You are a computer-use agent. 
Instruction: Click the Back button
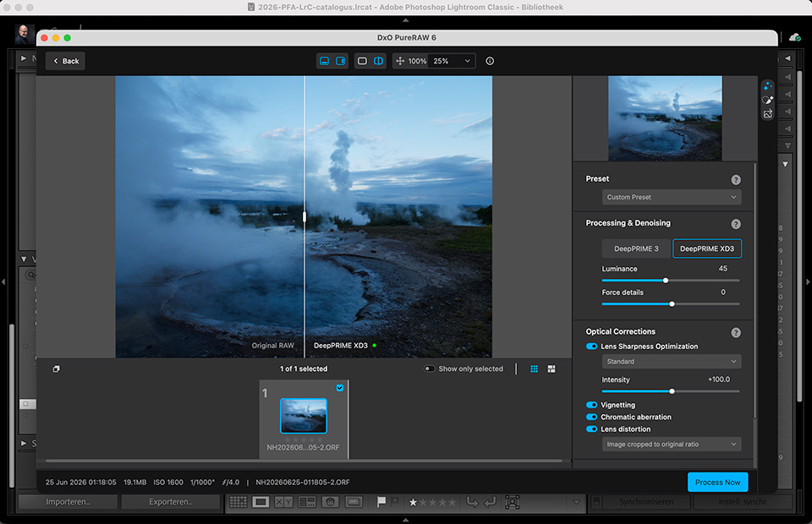click(66, 61)
